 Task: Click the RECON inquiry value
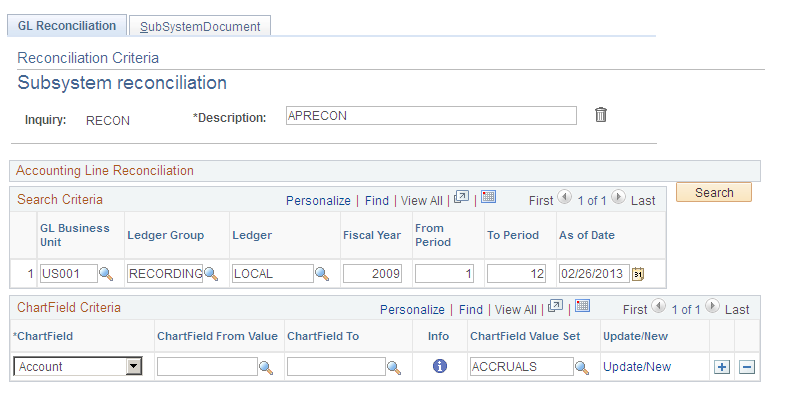point(108,120)
